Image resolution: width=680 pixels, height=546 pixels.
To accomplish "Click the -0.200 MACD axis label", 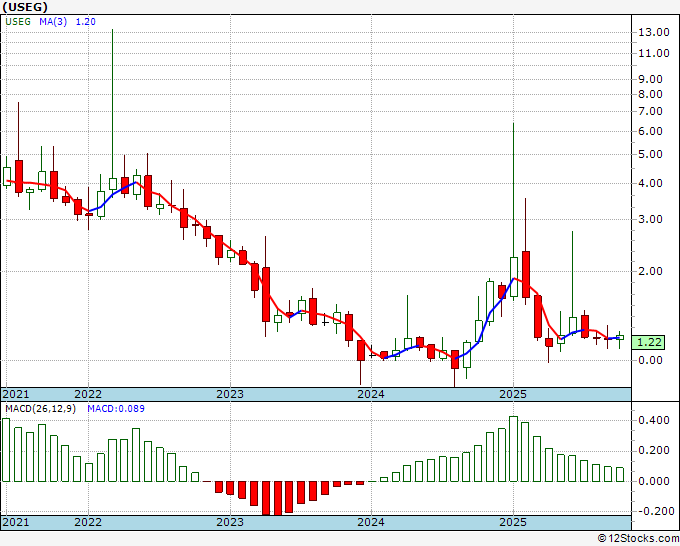I will (654, 511).
